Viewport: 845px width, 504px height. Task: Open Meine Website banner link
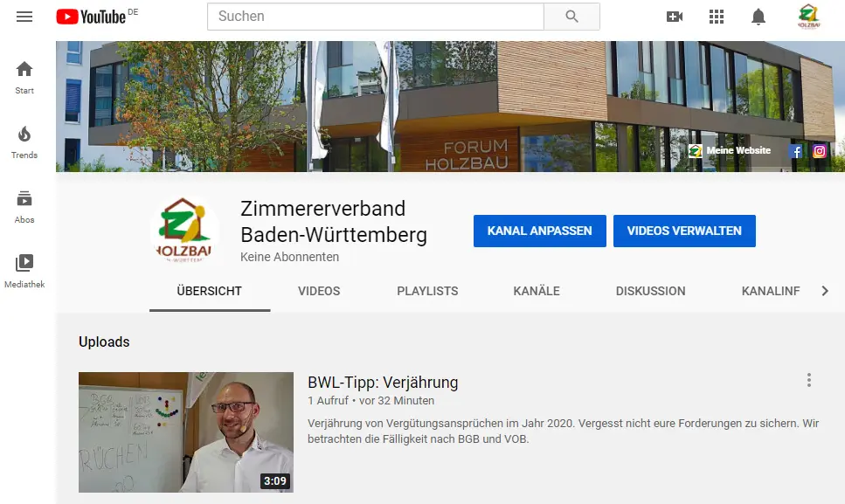[x=730, y=151]
